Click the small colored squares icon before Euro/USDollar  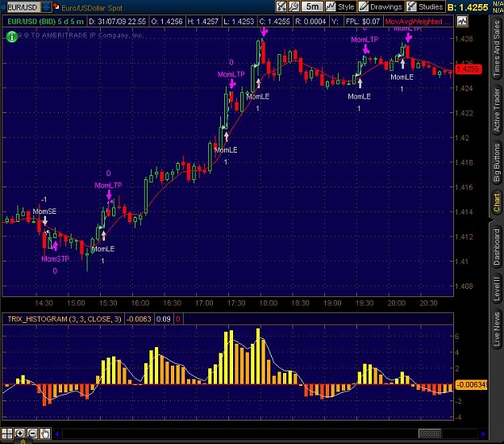56,6
